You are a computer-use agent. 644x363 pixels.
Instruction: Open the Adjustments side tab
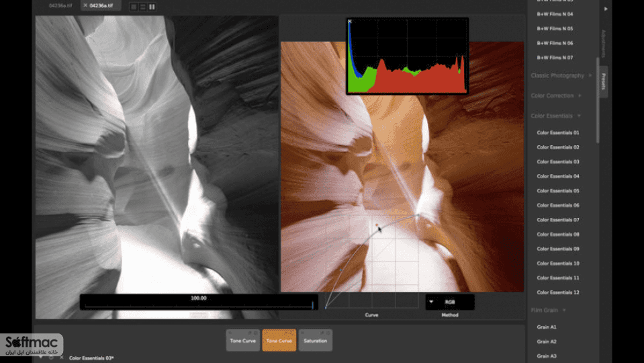[x=603, y=44]
